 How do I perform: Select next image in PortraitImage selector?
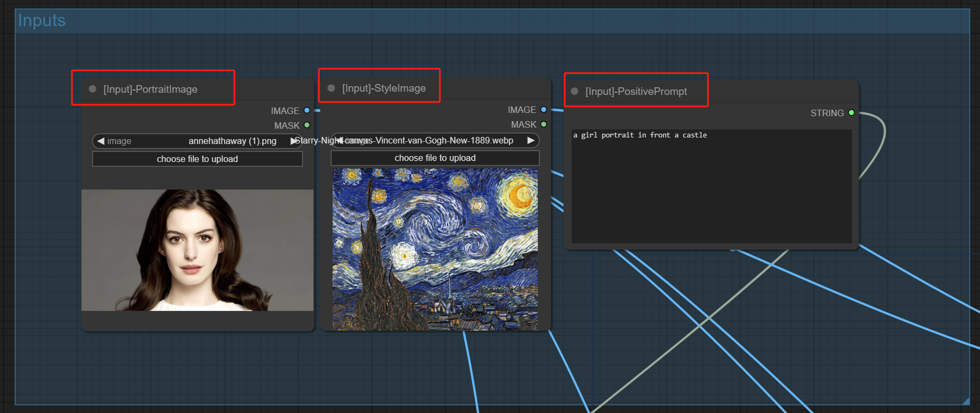tap(294, 141)
